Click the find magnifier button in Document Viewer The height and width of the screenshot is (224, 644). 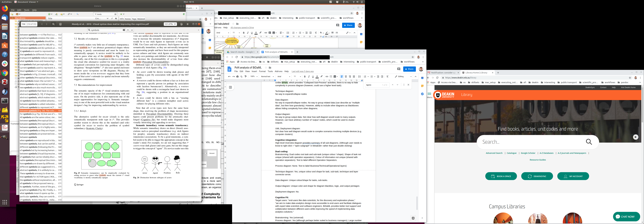click(53, 24)
